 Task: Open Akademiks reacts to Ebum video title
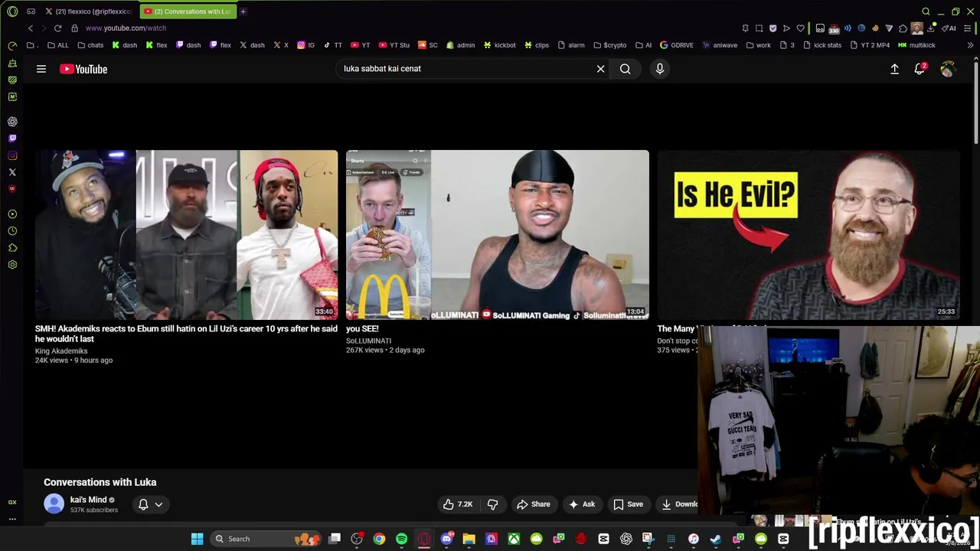tap(186, 334)
